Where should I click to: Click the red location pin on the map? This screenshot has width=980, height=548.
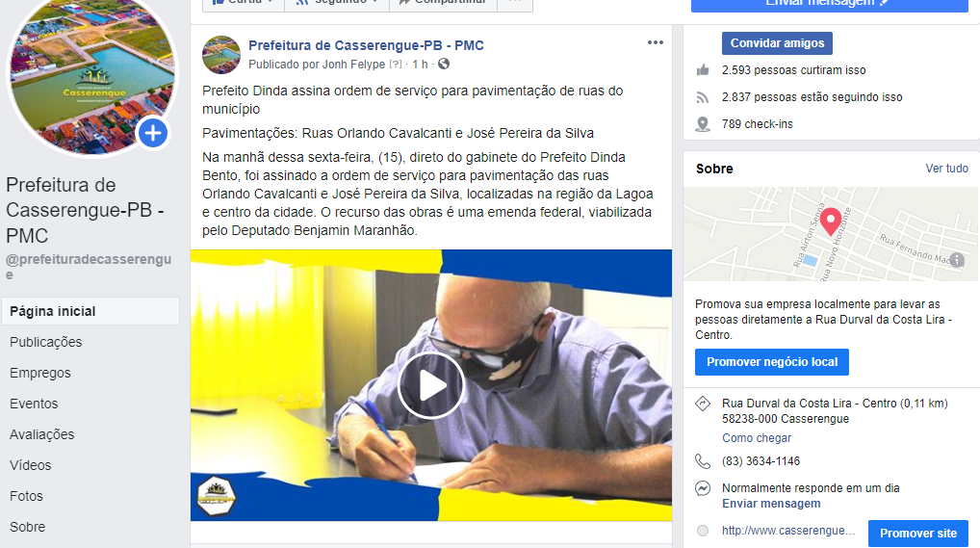(x=830, y=222)
